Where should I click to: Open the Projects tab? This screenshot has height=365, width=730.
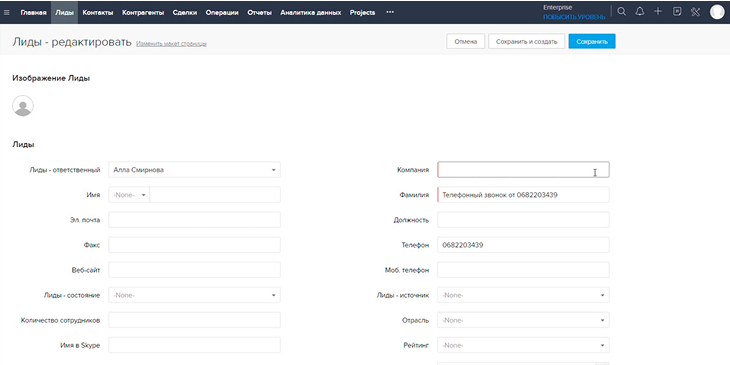[362, 13]
